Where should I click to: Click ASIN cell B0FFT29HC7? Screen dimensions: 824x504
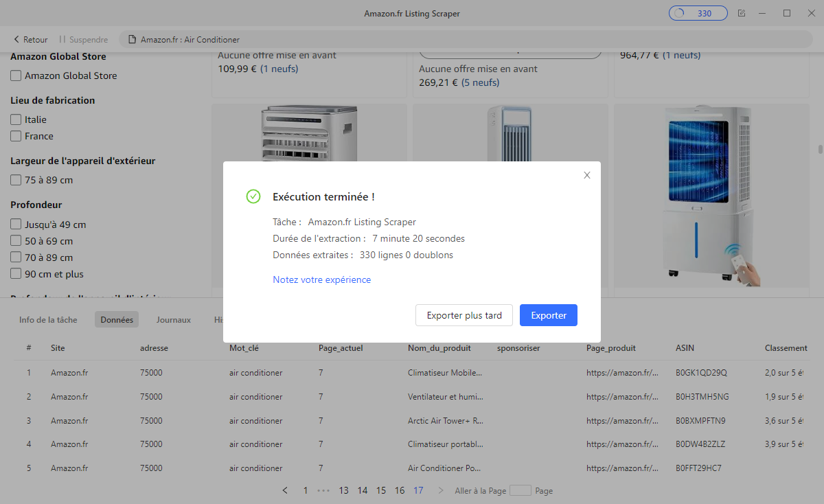[698, 468]
